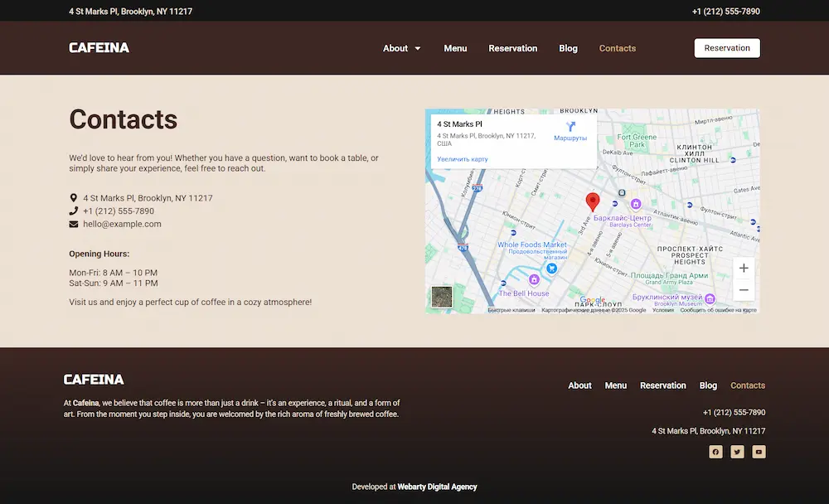Click 'Sat-Sun: 9 AM – 11 PM' text
Viewport: 829px width, 504px height.
(x=113, y=283)
